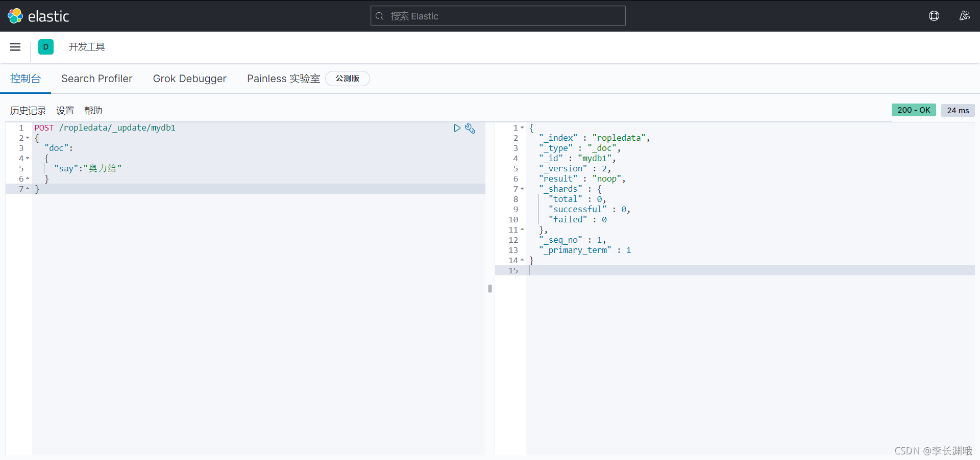The image size is (980, 460).
Task: Click "successful" : 0 in response
Action: tap(590, 209)
